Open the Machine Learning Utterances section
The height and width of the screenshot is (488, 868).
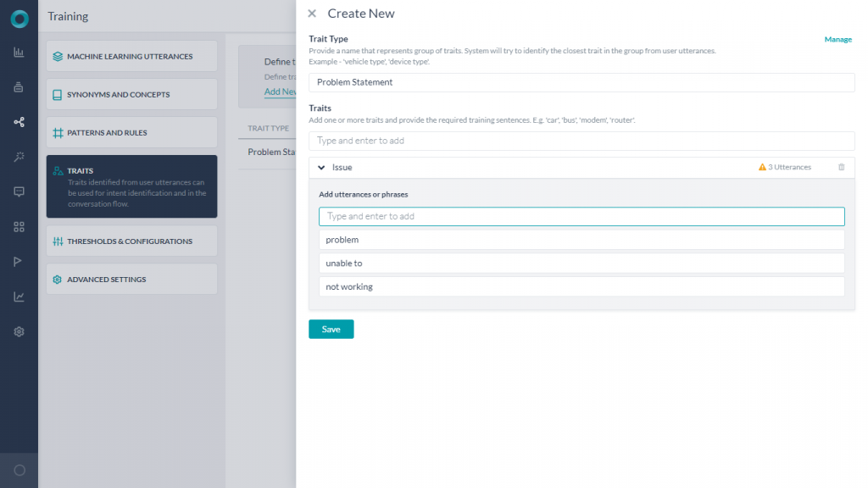[x=131, y=56]
